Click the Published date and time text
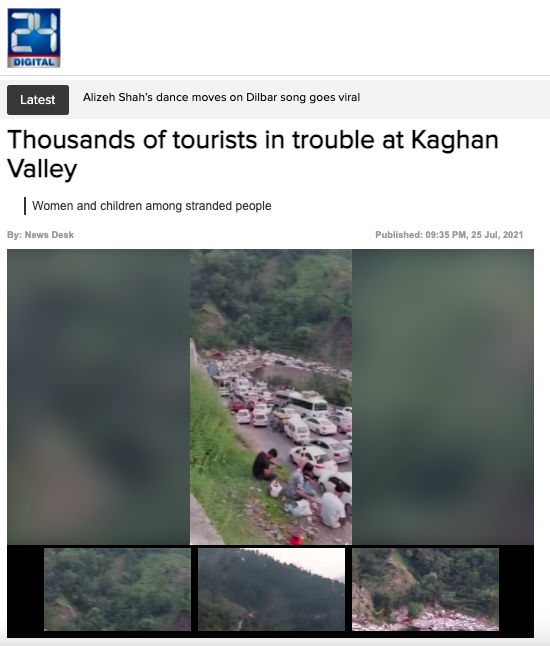This screenshot has height=646, width=550. coord(449,235)
